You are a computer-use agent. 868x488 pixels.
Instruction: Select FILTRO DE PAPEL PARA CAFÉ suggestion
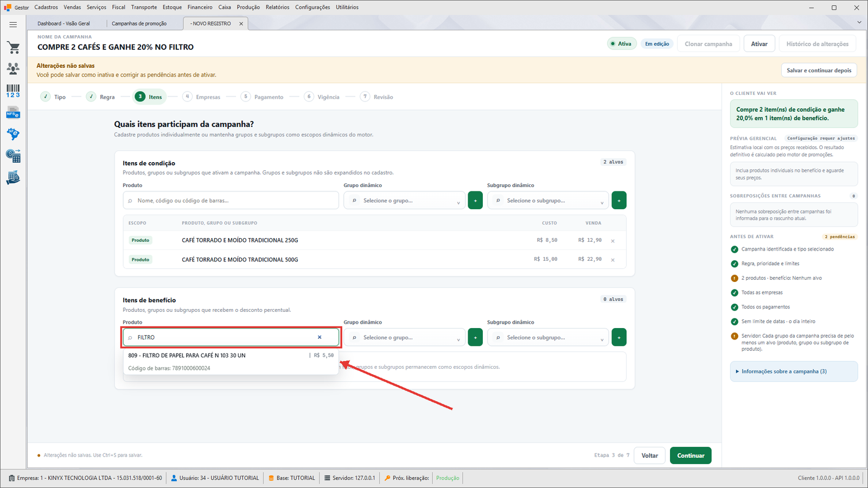[x=231, y=362]
